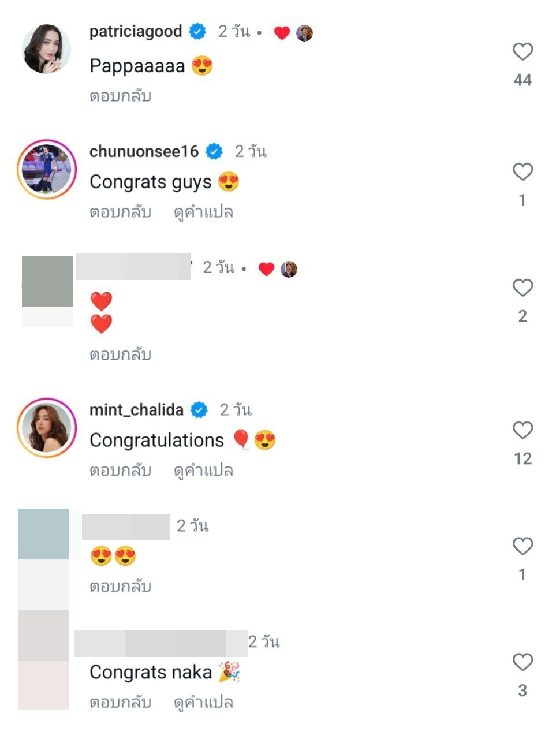Image resolution: width=560 pixels, height=739 pixels.
Task: Open translation for chunuonsee16's comment via ดูคำแปล
Action: coord(205,212)
